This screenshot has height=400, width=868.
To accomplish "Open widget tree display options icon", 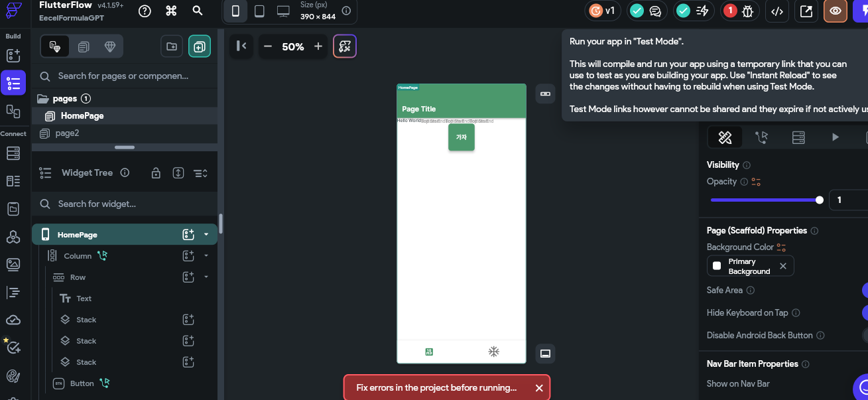I will click(200, 173).
